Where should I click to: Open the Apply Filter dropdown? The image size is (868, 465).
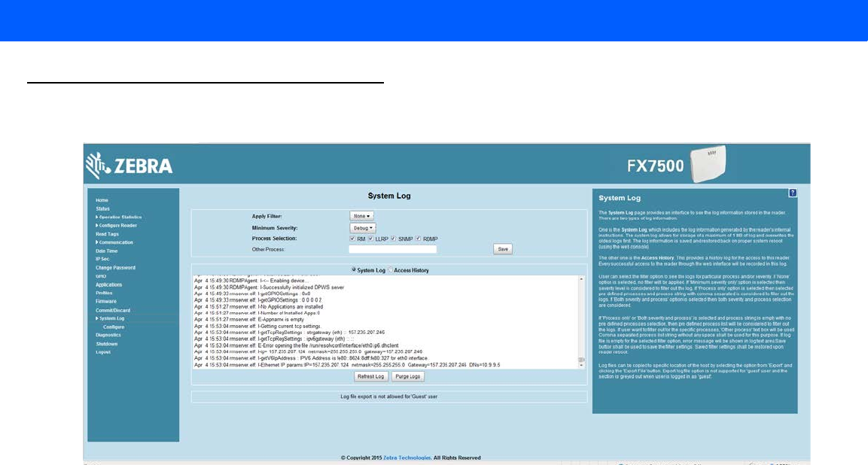[361, 216]
